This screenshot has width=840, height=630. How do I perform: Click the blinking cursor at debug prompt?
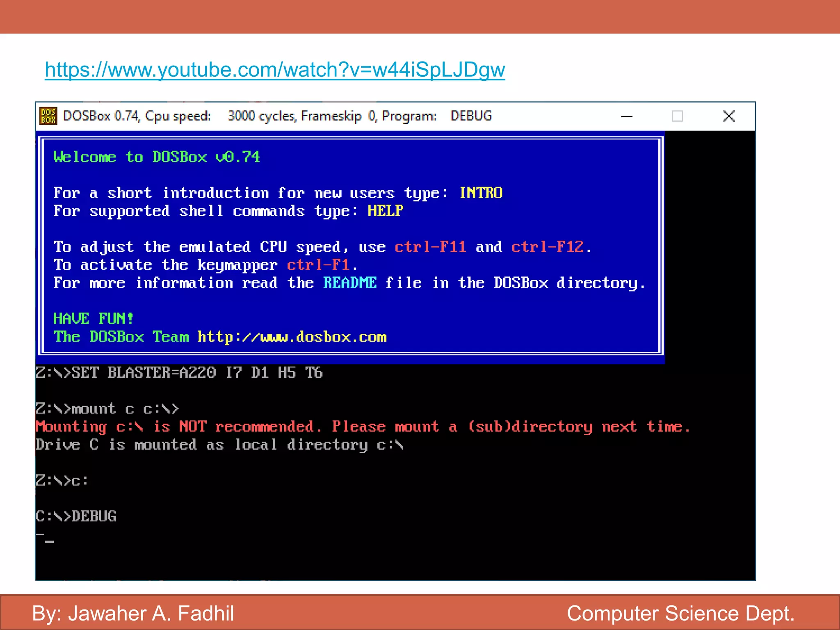[x=49, y=541]
